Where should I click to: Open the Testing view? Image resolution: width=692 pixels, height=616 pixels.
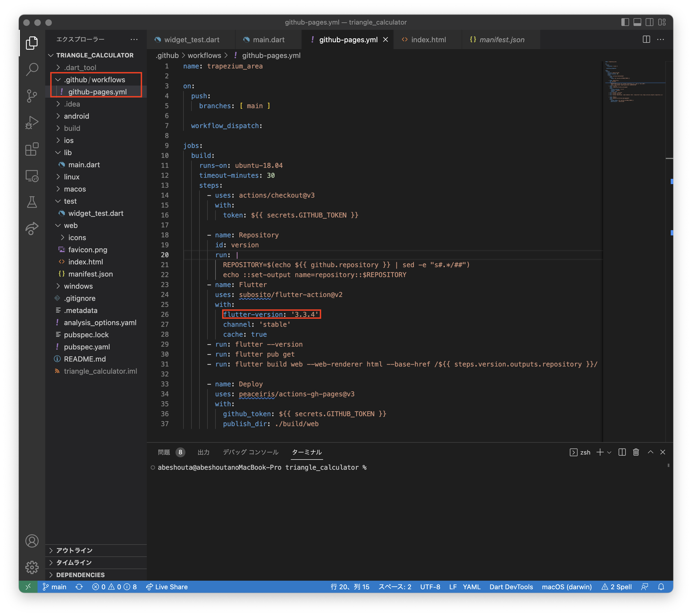[x=32, y=202]
